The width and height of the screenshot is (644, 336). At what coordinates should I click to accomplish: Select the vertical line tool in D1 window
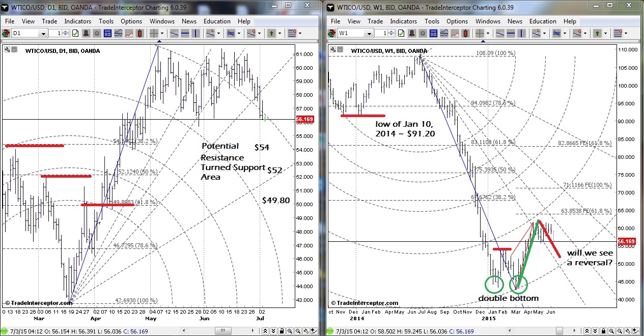click(x=195, y=33)
